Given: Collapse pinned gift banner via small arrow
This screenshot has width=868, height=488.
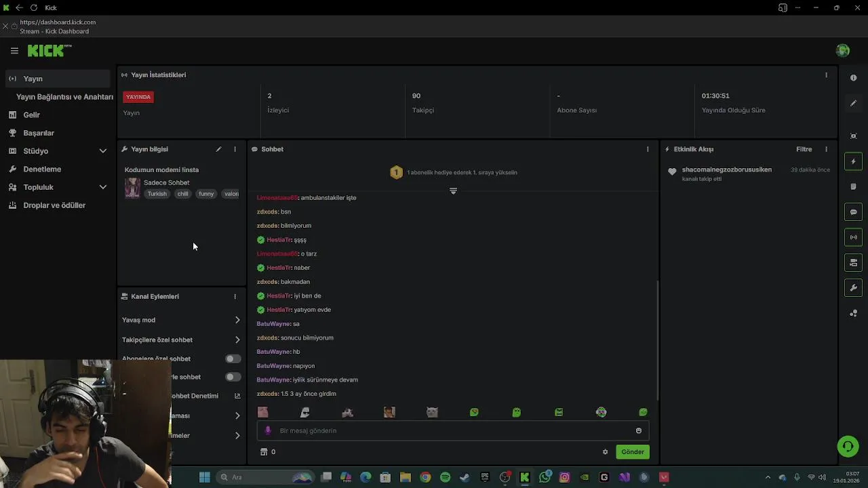Looking at the screenshot, I should pyautogui.click(x=453, y=191).
